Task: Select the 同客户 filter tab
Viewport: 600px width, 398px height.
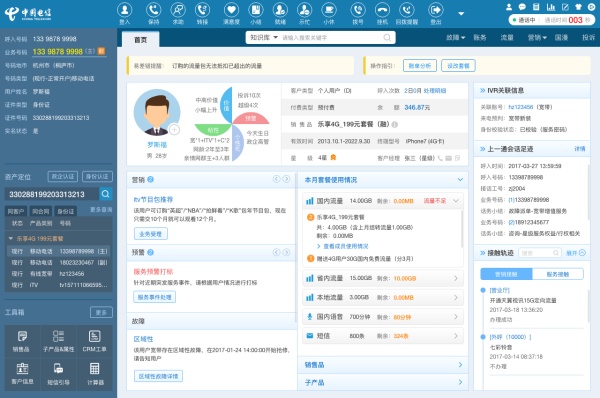Action: click(16, 211)
